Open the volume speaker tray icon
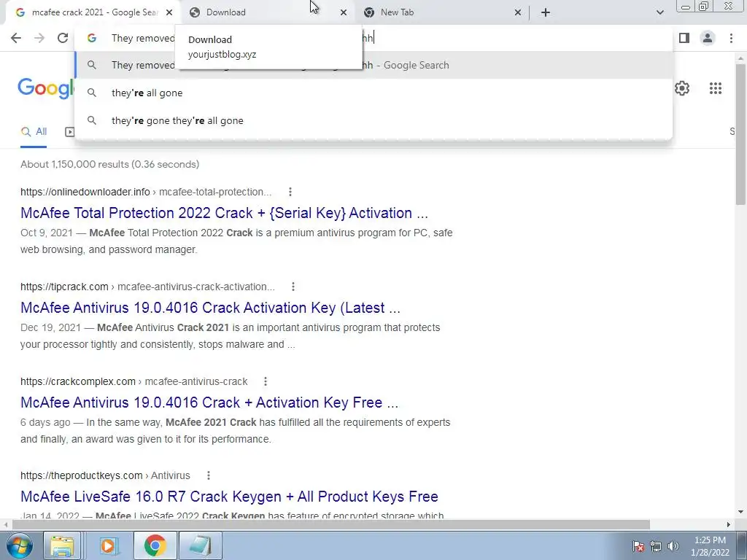747x560 pixels. 673,546
